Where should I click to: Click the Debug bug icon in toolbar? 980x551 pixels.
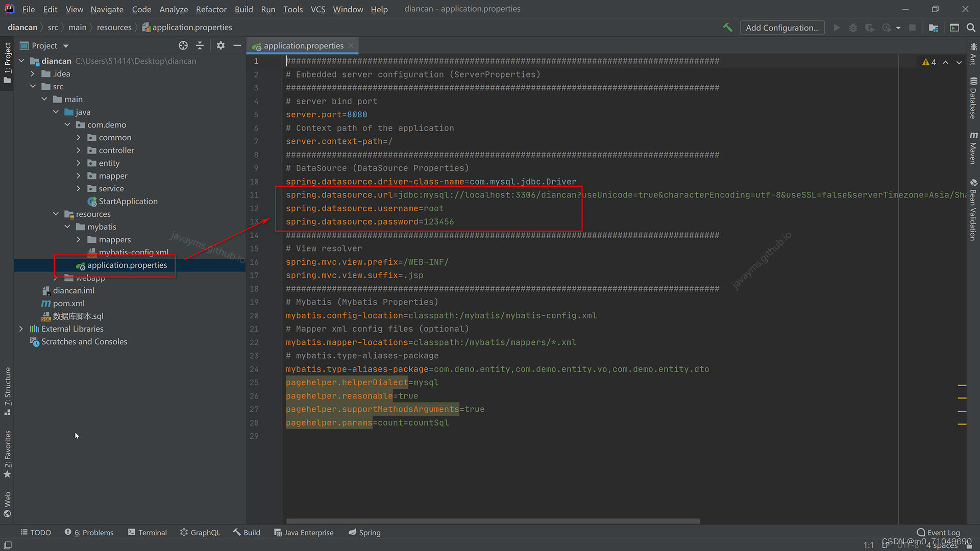(853, 28)
